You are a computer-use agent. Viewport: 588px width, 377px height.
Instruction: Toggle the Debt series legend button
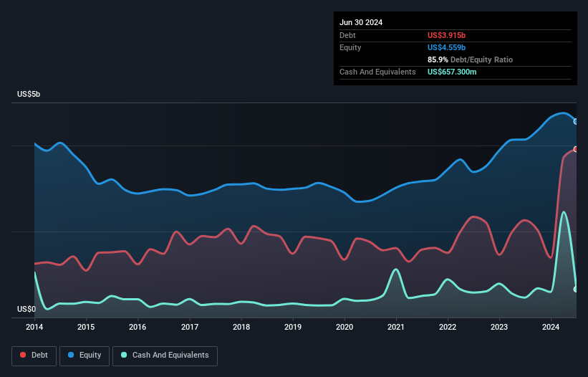coord(34,355)
